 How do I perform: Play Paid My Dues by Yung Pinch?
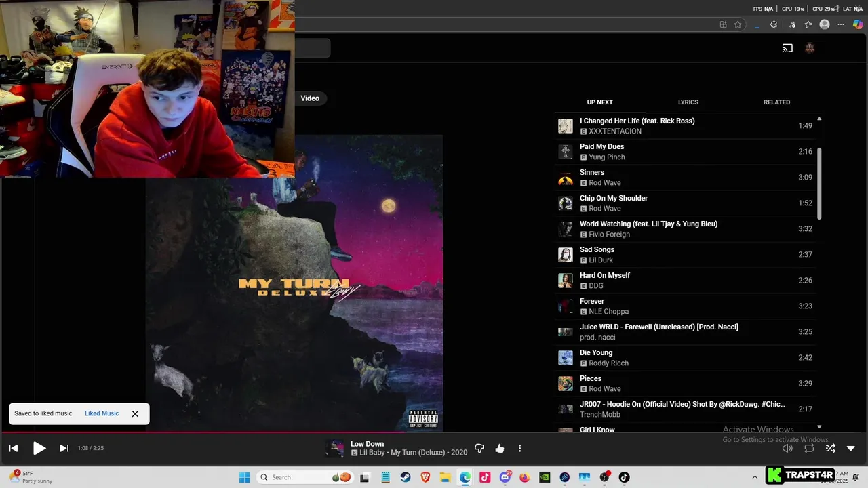pyautogui.click(x=685, y=152)
